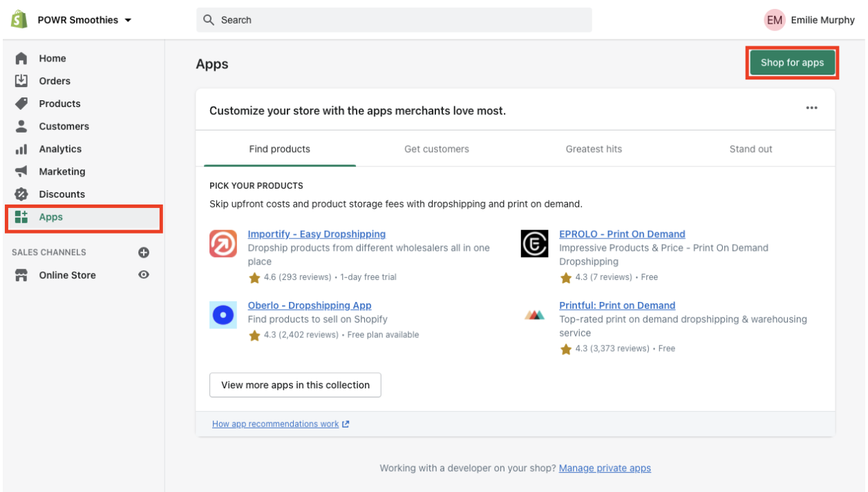This screenshot has width=868, height=492.
Task: Open Printful: Print on Demand link
Action: [617, 305]
